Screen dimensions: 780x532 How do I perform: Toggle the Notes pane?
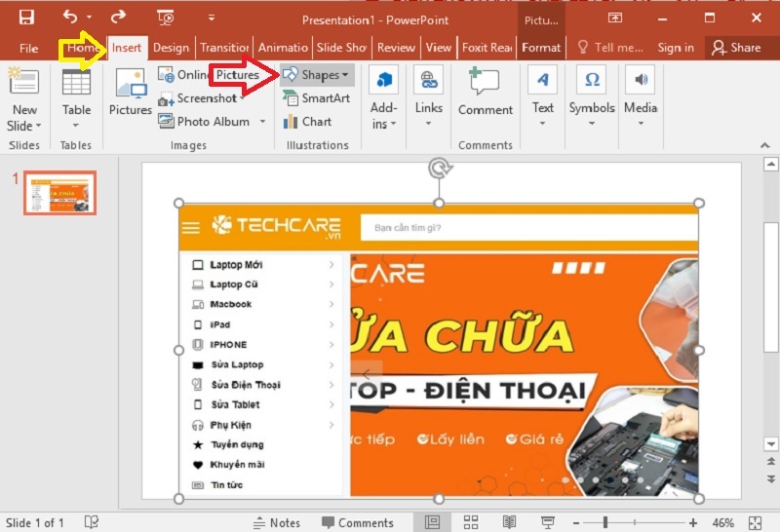tap(277, 522)
